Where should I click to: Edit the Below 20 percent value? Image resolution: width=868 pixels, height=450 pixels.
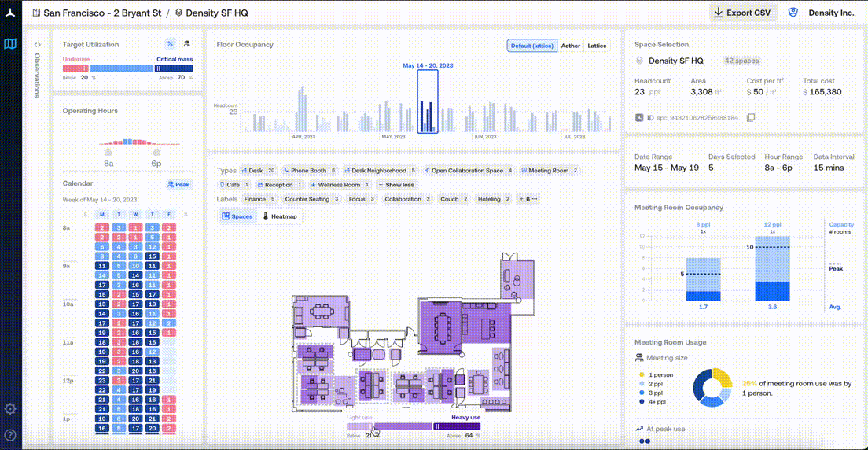tap(84, 78)
